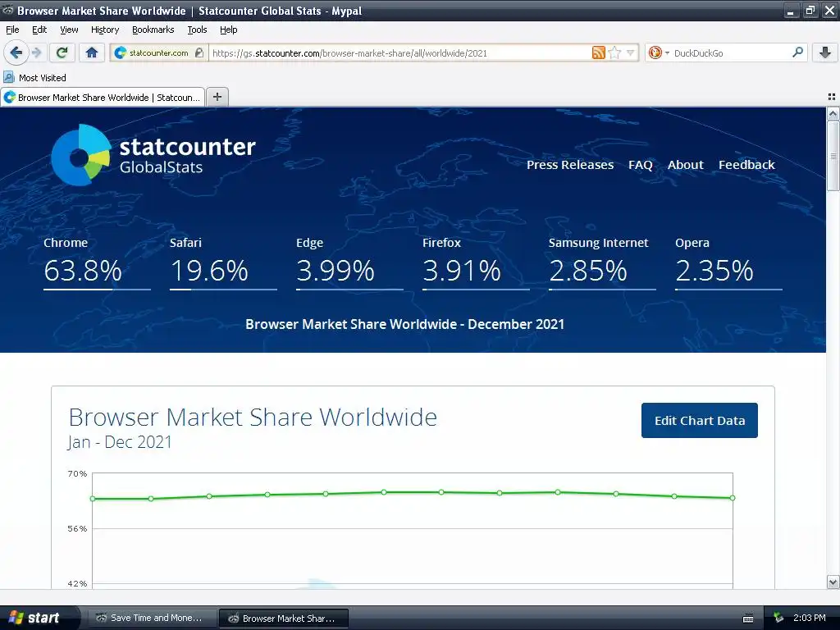840x630 pixels.
Task: Click the Jan - Dec 2021 chart subtitle
Action: [x=120, y=442]
